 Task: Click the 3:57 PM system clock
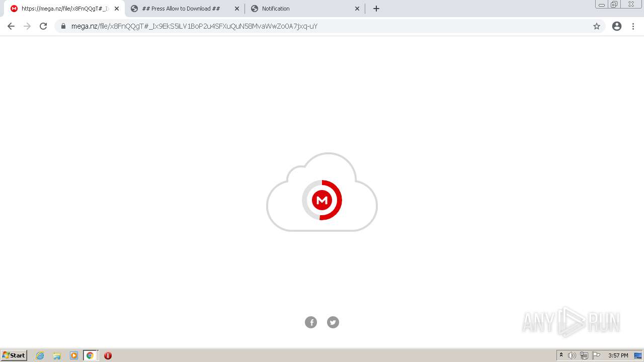point(618,355)
